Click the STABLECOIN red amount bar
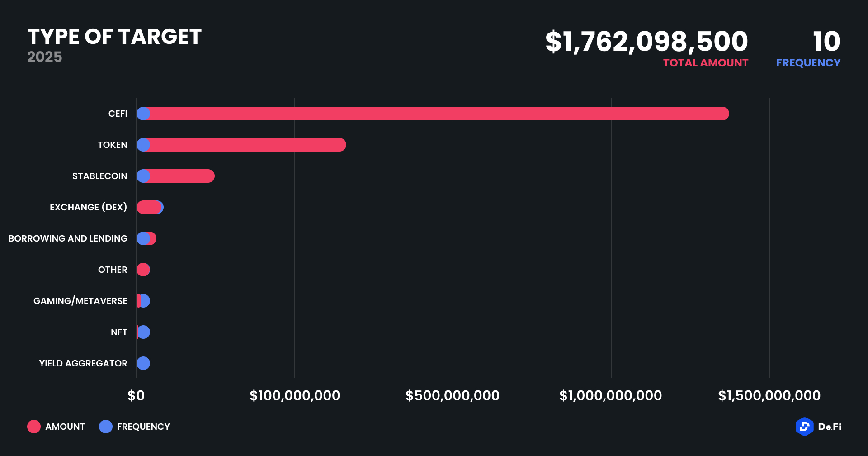 click(181, 176)
